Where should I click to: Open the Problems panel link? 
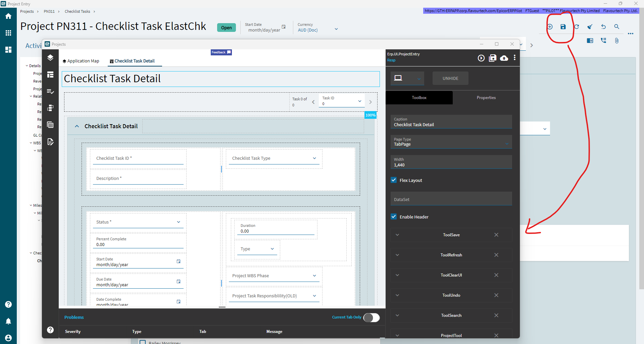coord(74,317)
